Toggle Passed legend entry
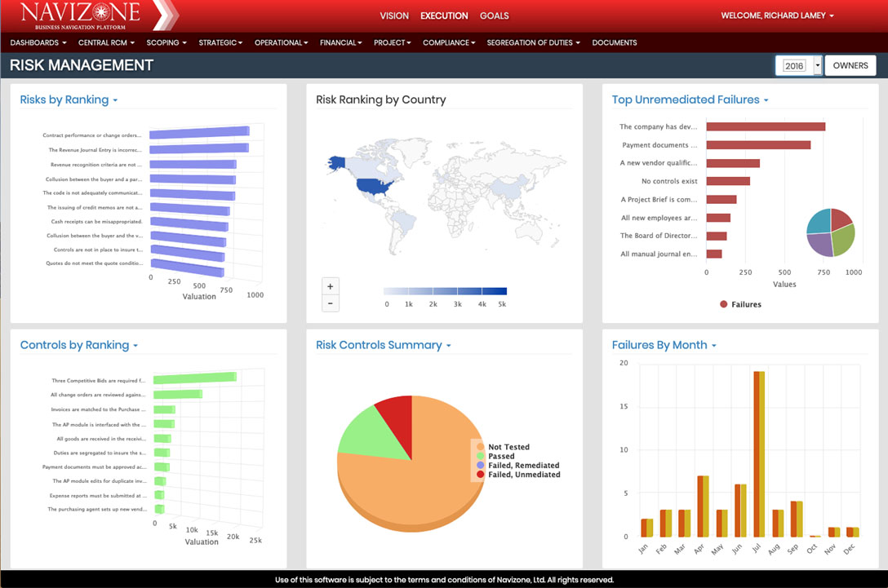 (500, 456)
